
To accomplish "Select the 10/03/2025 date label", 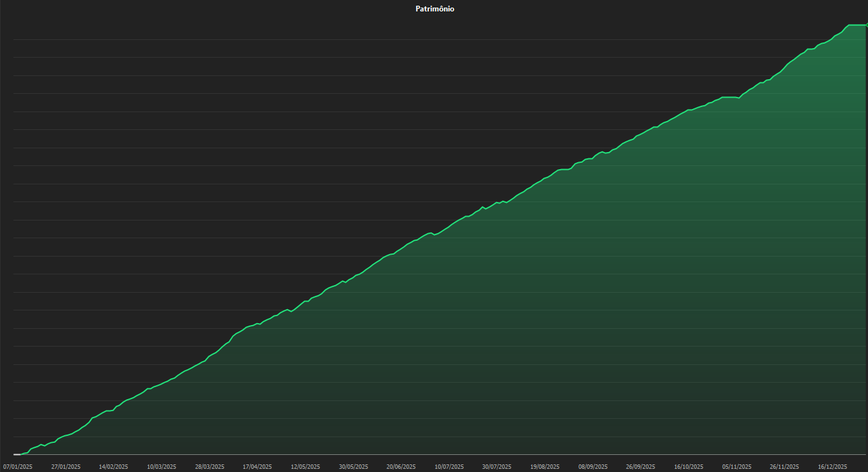I will (x=162, y=467).
